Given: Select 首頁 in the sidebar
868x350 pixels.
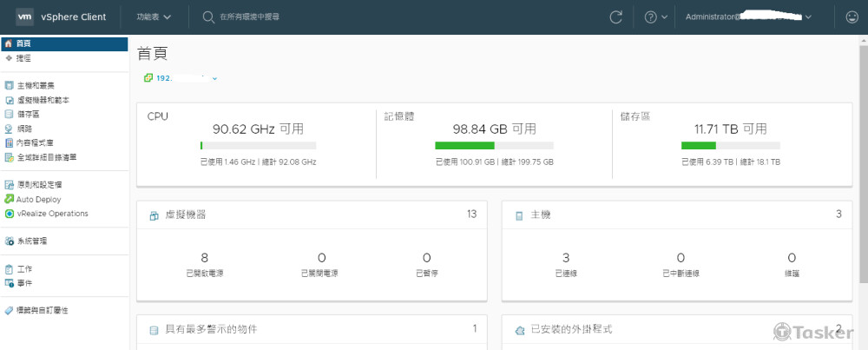Looking at the screenshot, I should tap(23, 43).
